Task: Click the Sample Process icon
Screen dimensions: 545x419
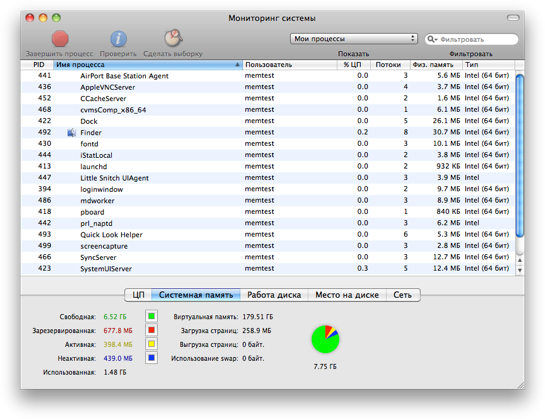Action: pyautogui.click(x=173, y=38)
